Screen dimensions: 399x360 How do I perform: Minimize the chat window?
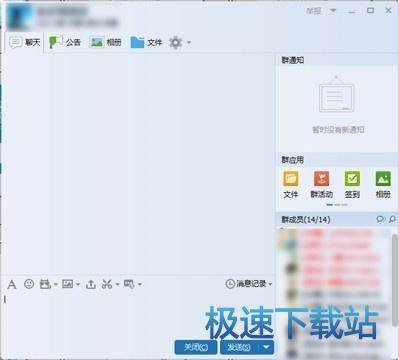tap(352, 11)
